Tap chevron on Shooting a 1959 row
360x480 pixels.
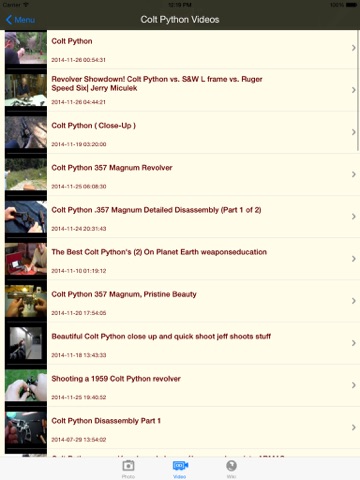tap(354, 385)
